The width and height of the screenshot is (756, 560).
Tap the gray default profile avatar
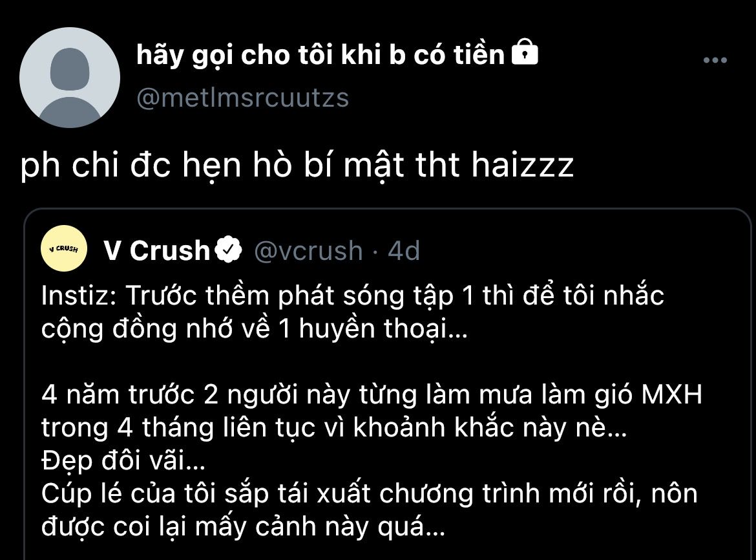[x=70, y=78]
